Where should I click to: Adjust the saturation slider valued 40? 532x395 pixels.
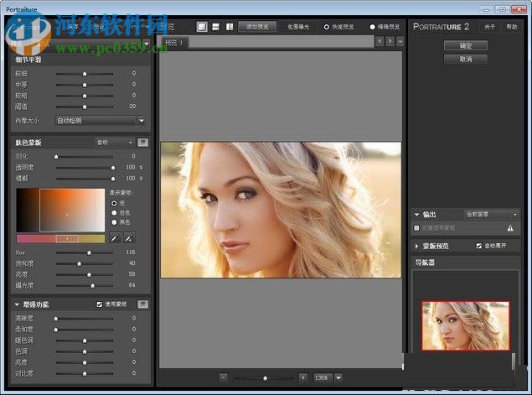[79, 263]
